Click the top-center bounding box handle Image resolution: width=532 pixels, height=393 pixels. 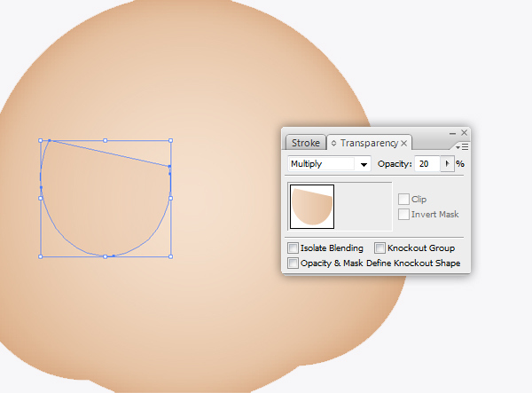(106, 140)
